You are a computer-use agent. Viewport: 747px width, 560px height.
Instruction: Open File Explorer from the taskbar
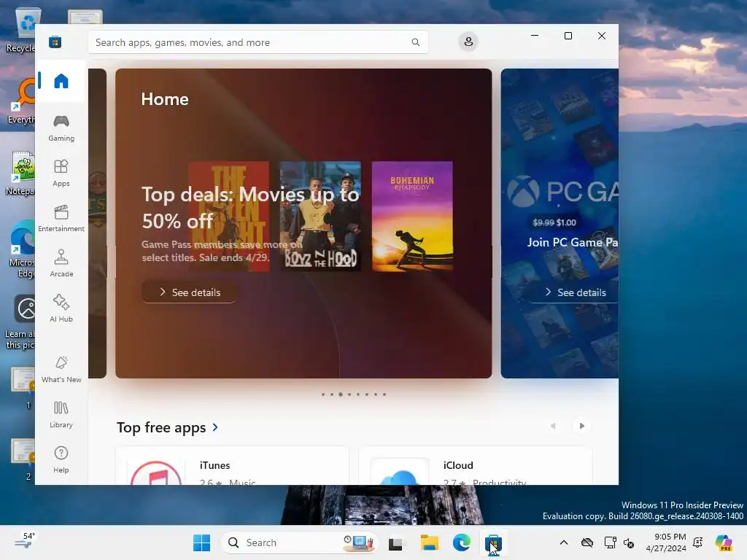click(429, 542)
